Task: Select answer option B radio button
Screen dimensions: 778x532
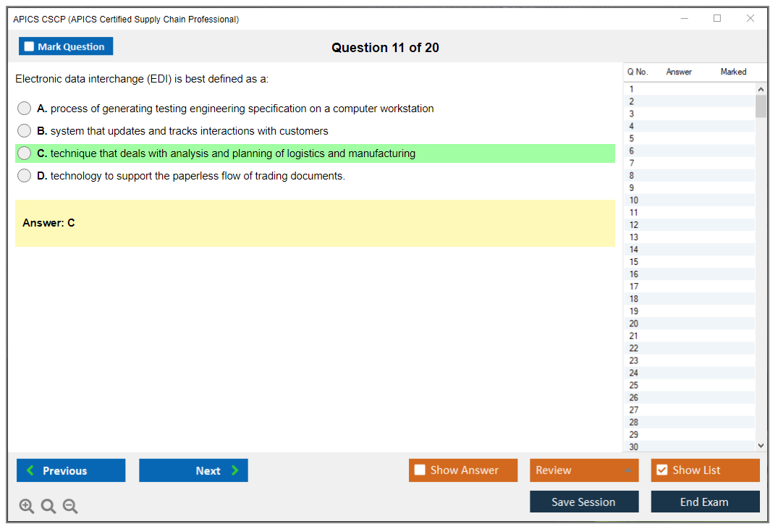Action: (x=25, y=131)
